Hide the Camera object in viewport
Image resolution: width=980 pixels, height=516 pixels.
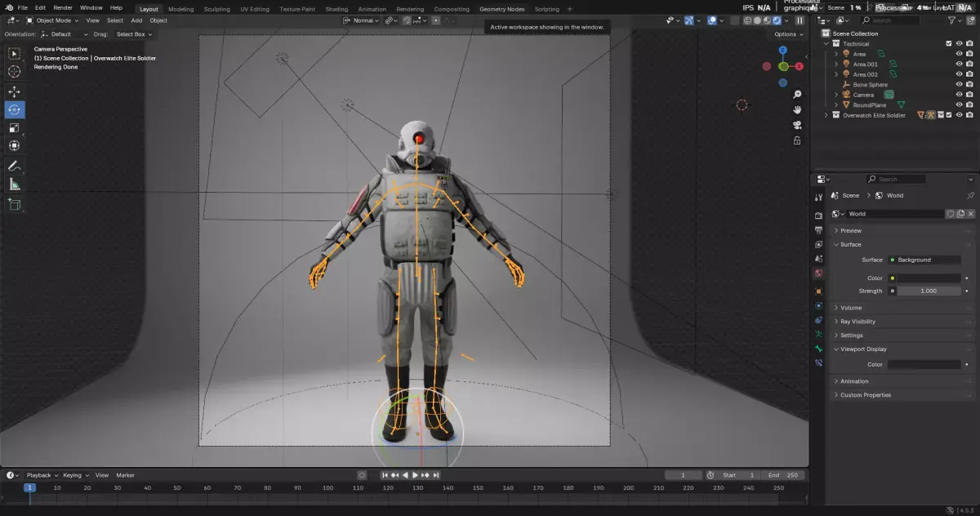(959, 95)
